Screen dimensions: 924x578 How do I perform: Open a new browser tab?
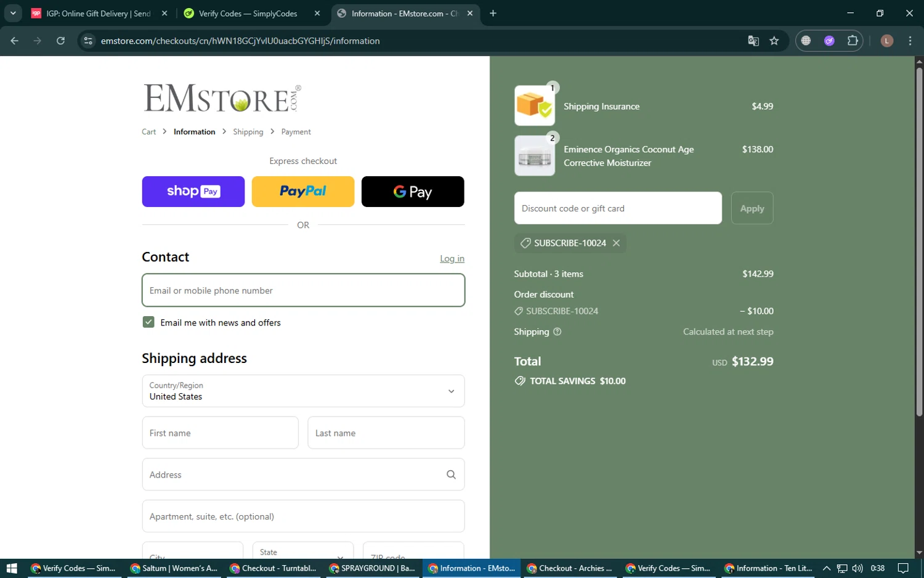(493, 13)
